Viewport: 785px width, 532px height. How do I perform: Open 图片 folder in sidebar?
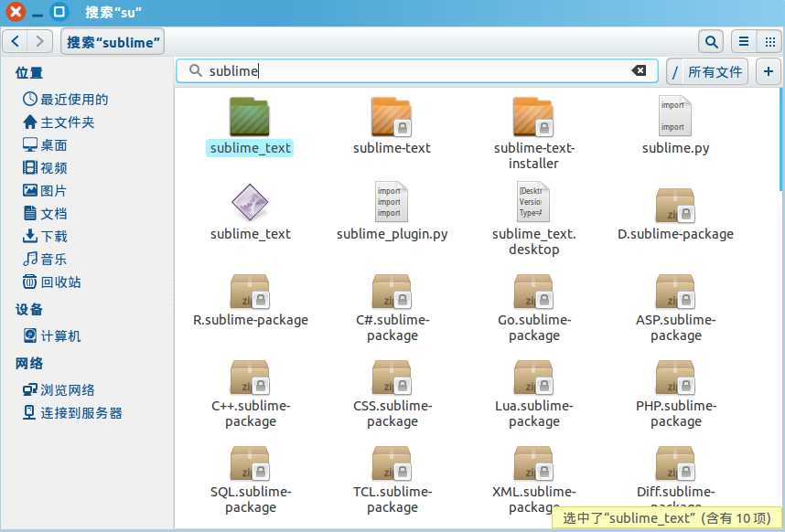[45, 190]
